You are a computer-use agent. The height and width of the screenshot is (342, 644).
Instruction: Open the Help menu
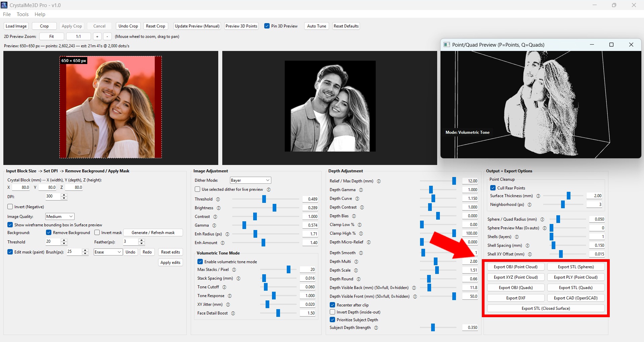coord(40,14)
